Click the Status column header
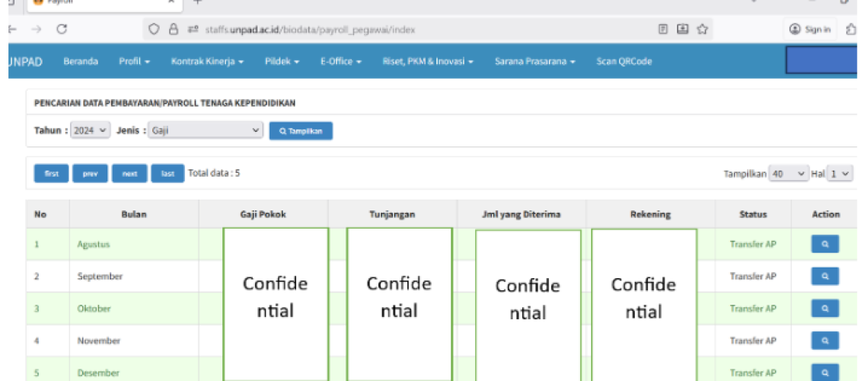The width and height of the screenshot is (868, 381). click(753, 214)
